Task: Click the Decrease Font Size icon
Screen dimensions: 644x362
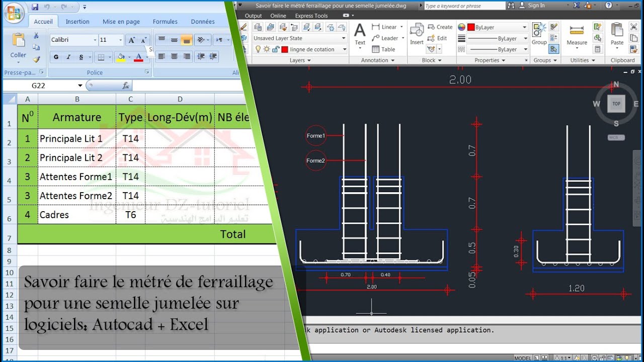Action: coord(143,40)
